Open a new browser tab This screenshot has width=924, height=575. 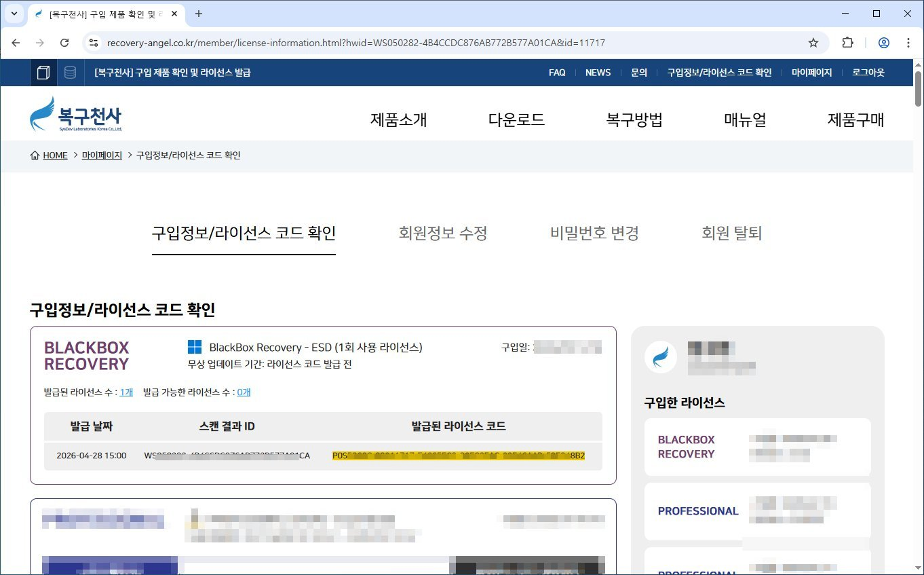point(199,14)
